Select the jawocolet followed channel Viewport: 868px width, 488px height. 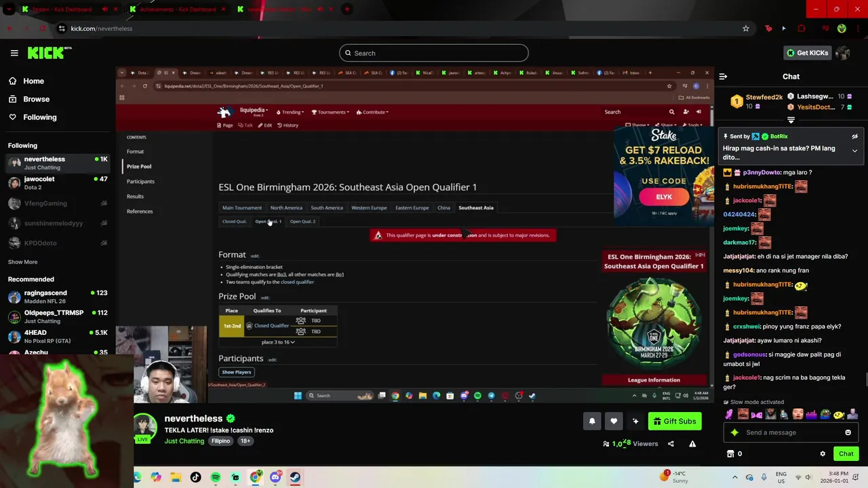pos(58,183)
